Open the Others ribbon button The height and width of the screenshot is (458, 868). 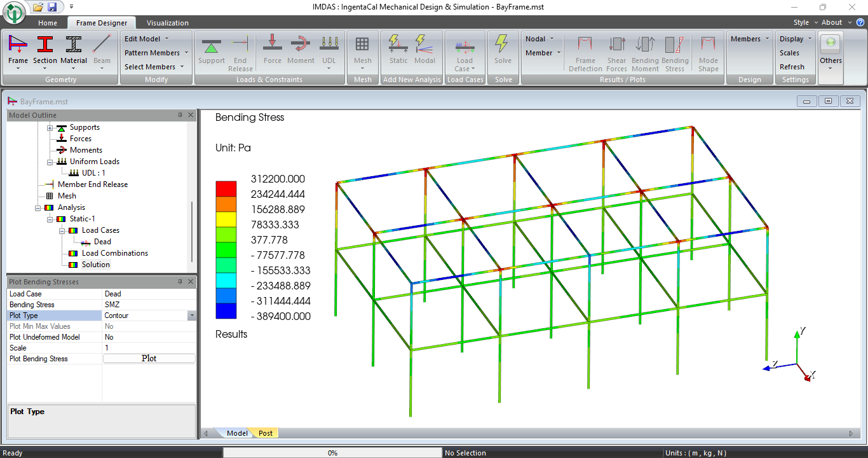coord(831,46)
